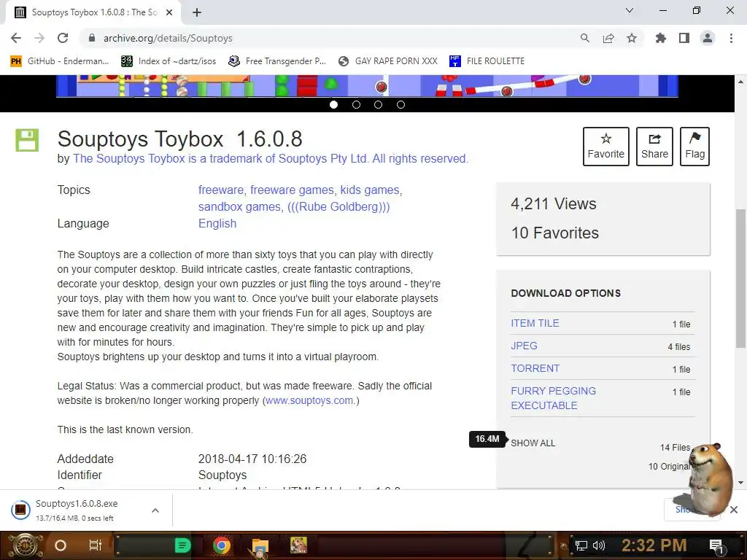Image resolution: width=747 pixels, height=560 pixels.
Task: Click the network tray icon
Action: [x=581, y=545]
